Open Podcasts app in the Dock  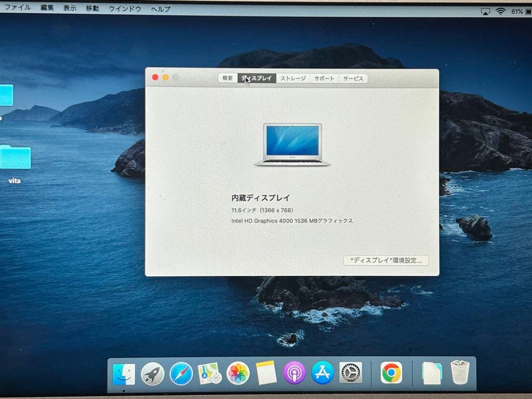(294, 372)
